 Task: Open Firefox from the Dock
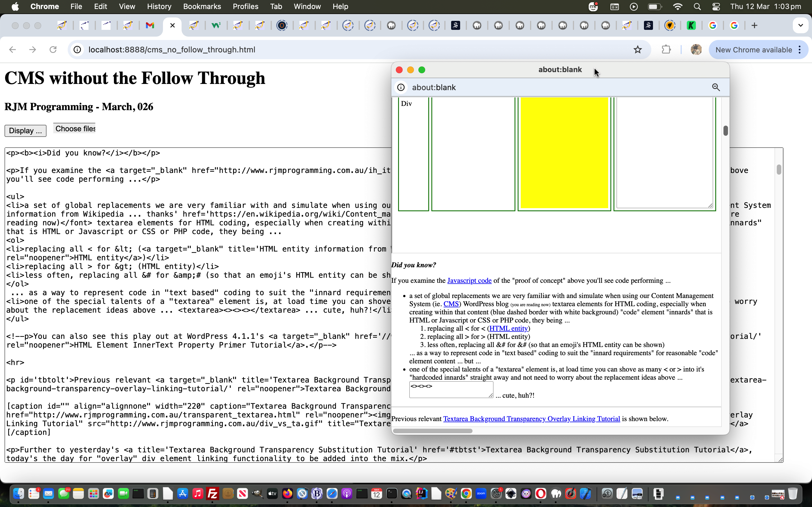[x=287, y=493]
